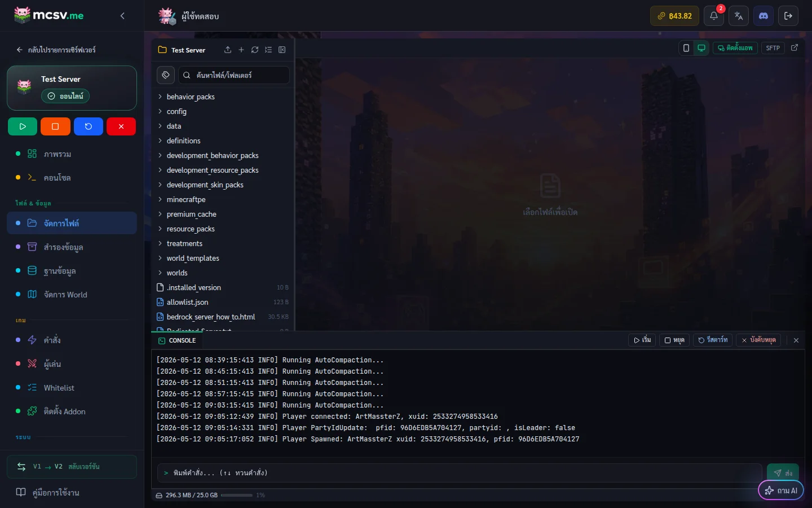Open the จัดการ World page

(72, 294)
